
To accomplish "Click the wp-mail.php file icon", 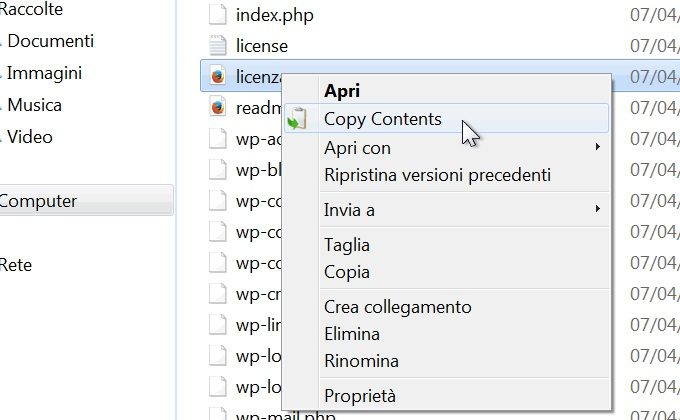I will 218,414.
